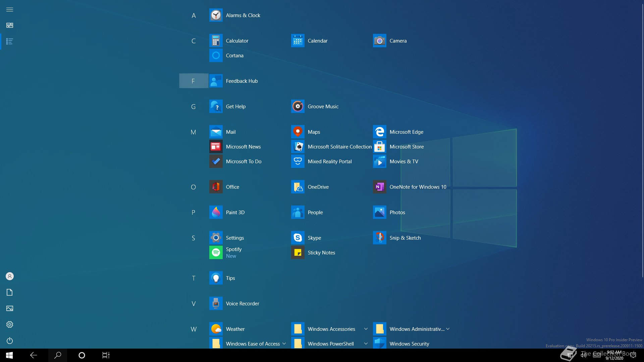The image size is (644, 362).
Task: Open Microsoft To Do icon
Action: click(x=216, y=162)
